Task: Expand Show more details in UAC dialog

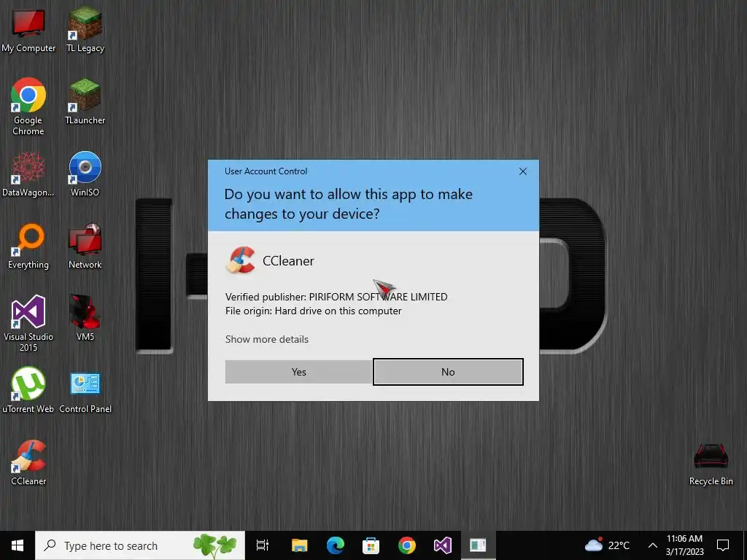Action: click(x=267, y=339)
